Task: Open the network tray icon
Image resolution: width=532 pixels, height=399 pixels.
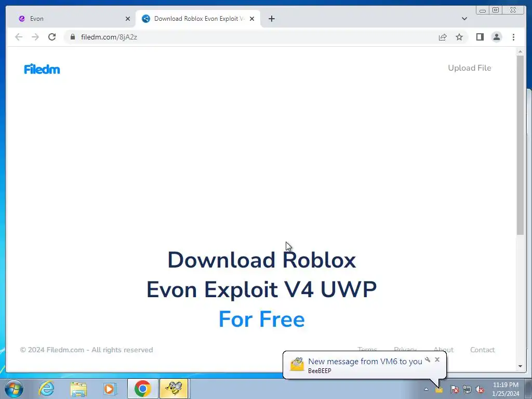Action: (467, 389)
